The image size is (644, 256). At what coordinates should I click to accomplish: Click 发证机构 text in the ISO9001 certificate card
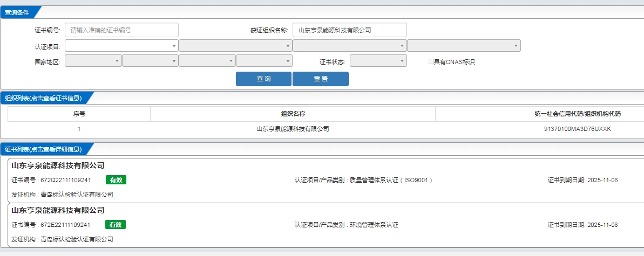[62, 195]
